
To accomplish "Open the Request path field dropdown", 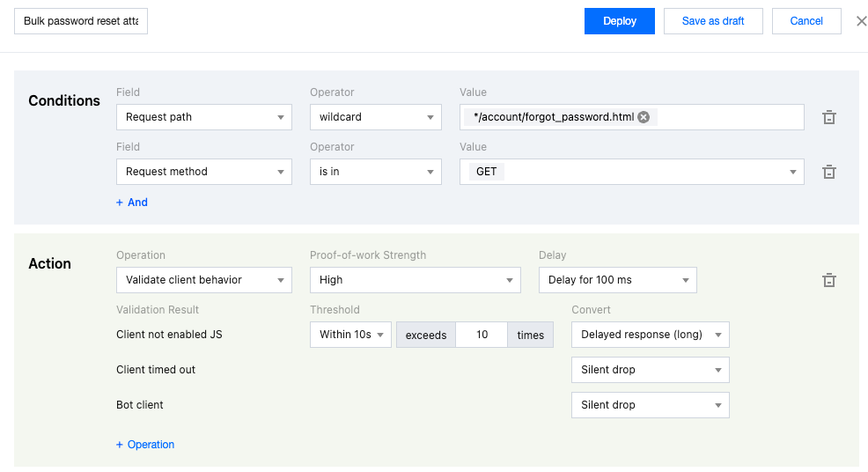I will [203, 117].
